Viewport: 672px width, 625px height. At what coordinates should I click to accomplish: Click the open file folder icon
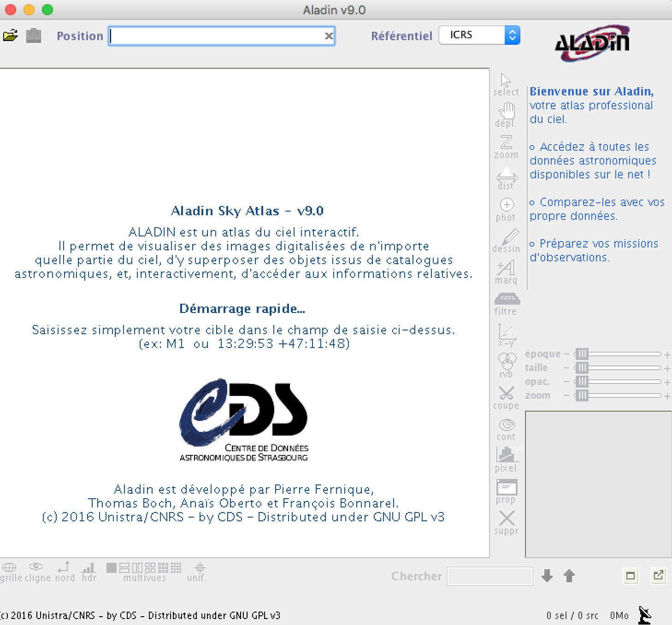point(10,35)
